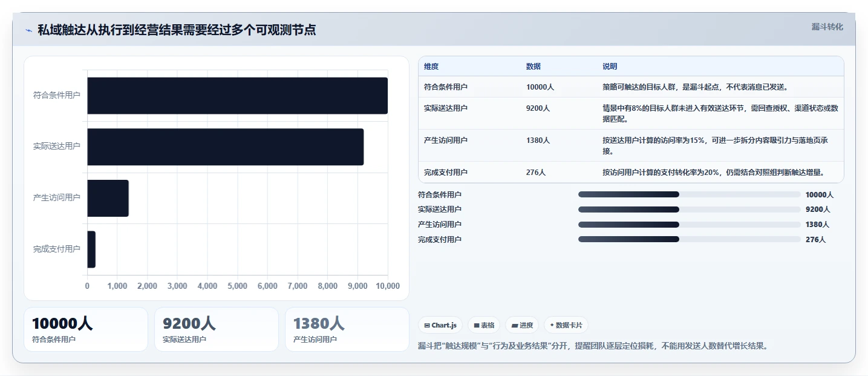Select the 进度 chip
Image resolution: width=868 pixels, height=376 pixels.
522,325
